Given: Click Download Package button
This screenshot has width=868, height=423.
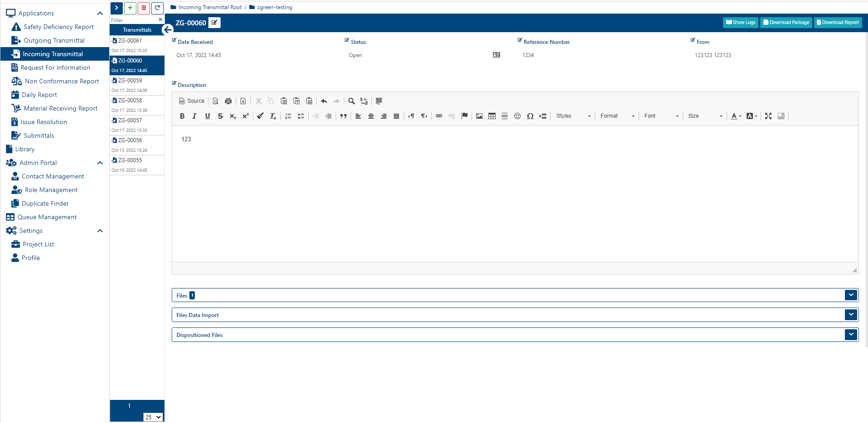Looking at the screenshot, I should pos(786,22).
